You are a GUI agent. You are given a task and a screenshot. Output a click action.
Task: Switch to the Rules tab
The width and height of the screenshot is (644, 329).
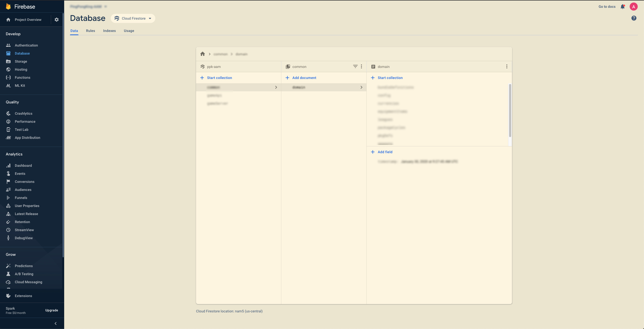coord(91,31)
